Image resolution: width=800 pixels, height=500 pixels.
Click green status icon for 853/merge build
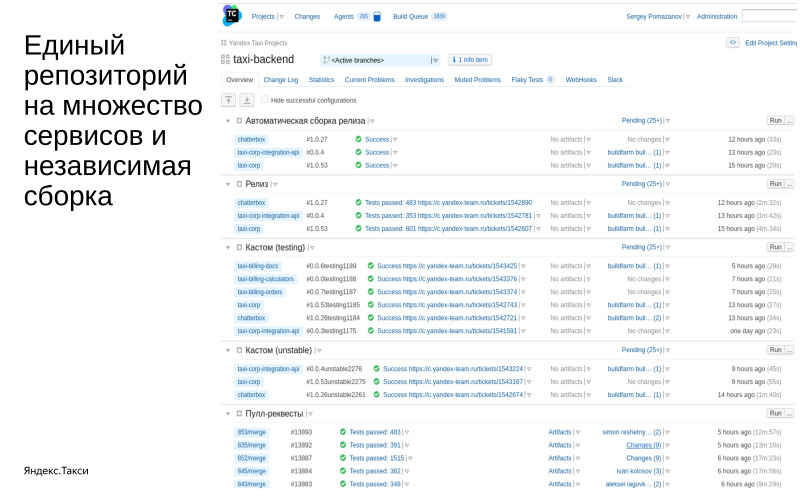click(343, 432)
